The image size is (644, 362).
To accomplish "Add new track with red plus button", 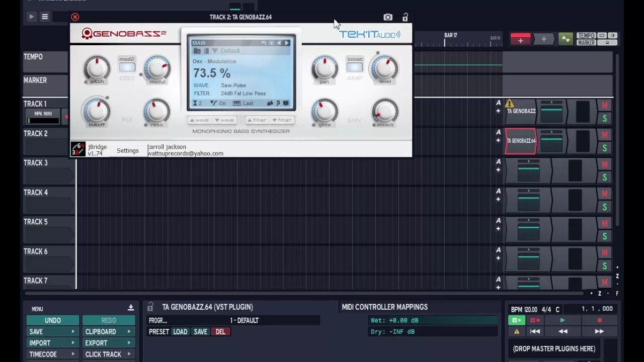I will click(520, 39).
